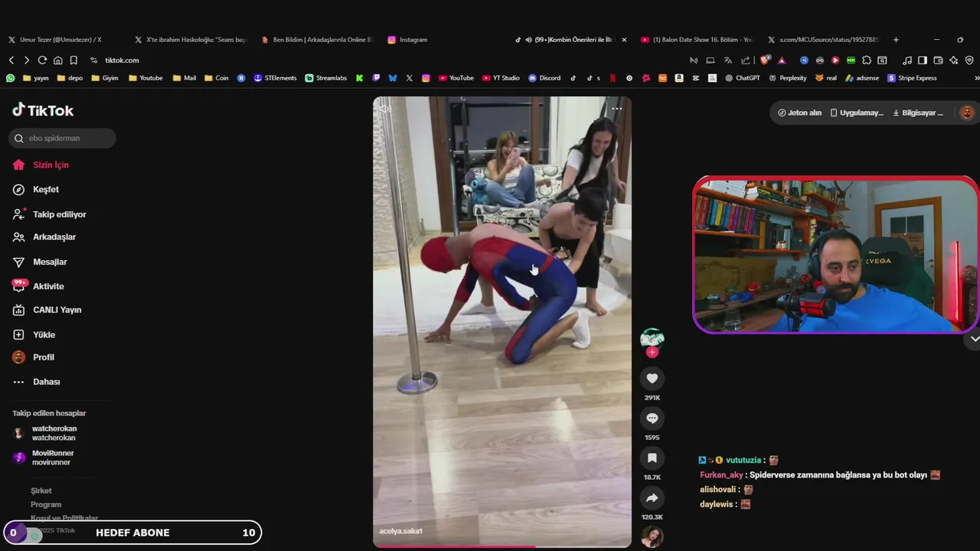Screen dimensions: 980x551
Task: Open a new browser tab
Action: coord(896,40)
